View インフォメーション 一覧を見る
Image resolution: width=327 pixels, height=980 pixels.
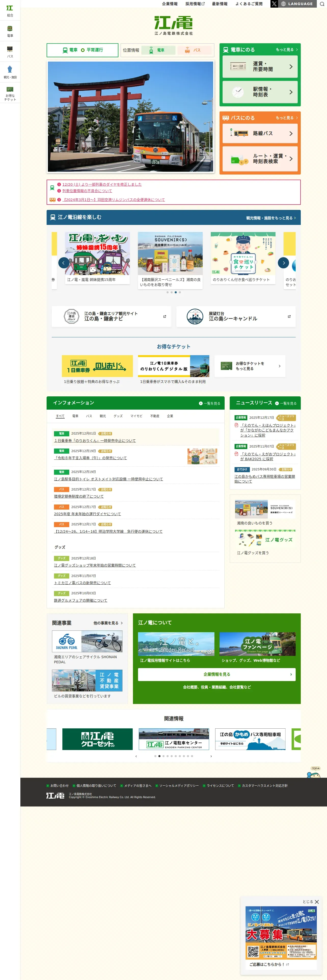pyautogui.click(x=209, y=403)
